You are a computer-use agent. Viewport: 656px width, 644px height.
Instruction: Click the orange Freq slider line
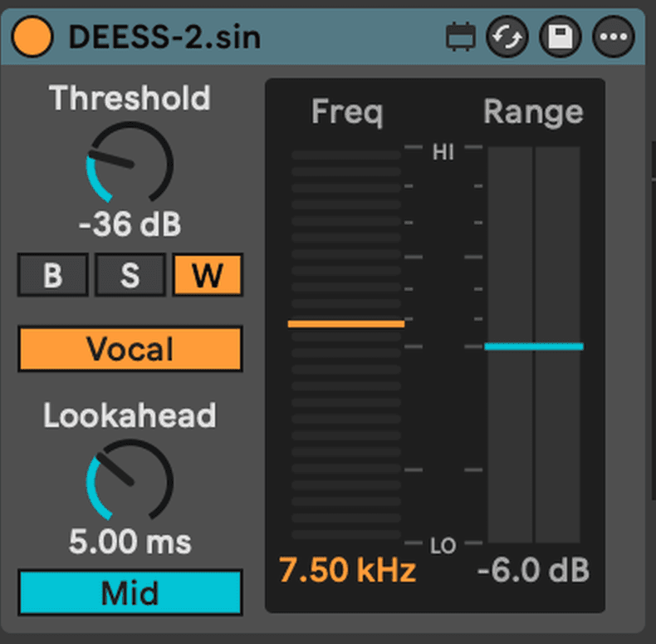(x=346, y=324)
